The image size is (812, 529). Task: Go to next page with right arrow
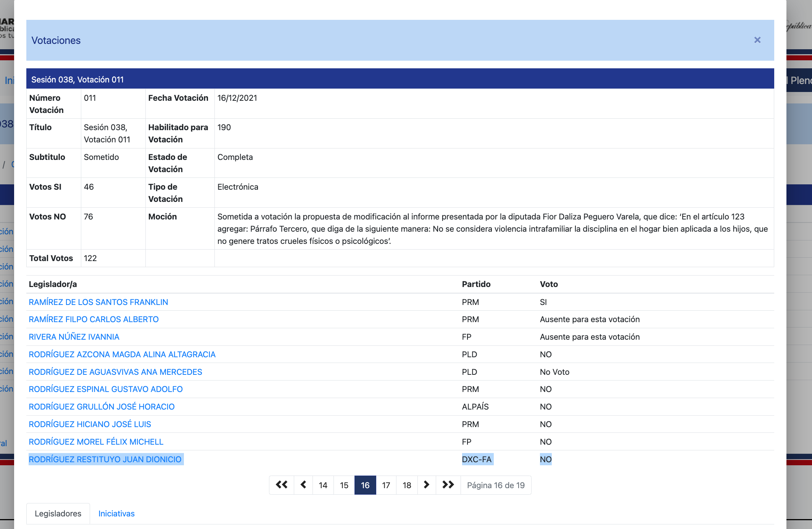pyautogui.click(x=427, y=485)
